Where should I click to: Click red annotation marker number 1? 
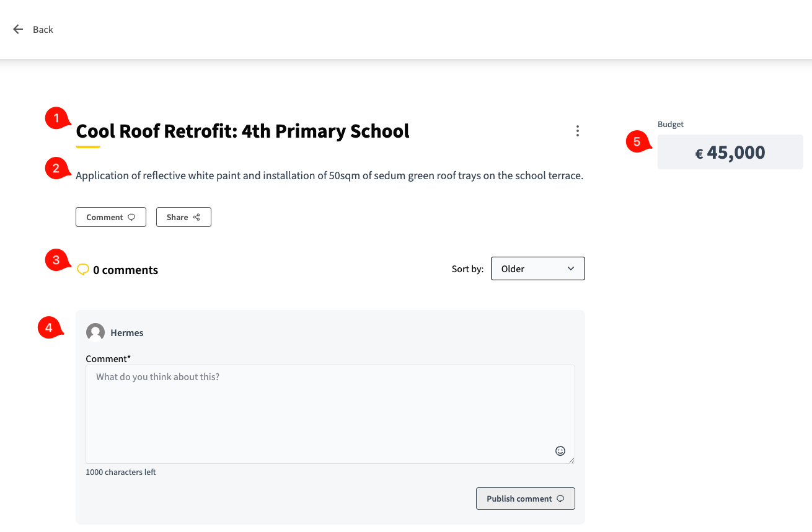57,118
